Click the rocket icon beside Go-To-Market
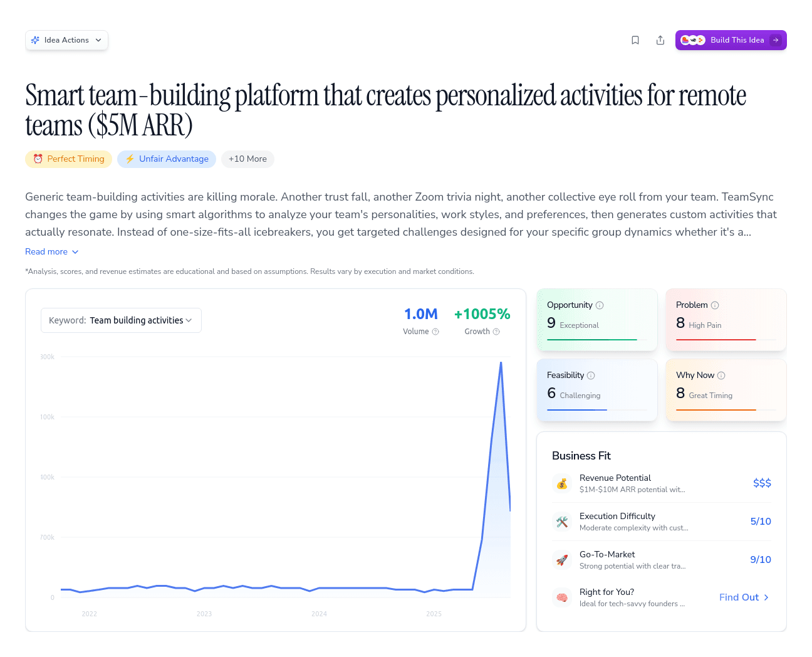Image resolution: width=812 pixels, height=657 pixels. coord(562,560)
